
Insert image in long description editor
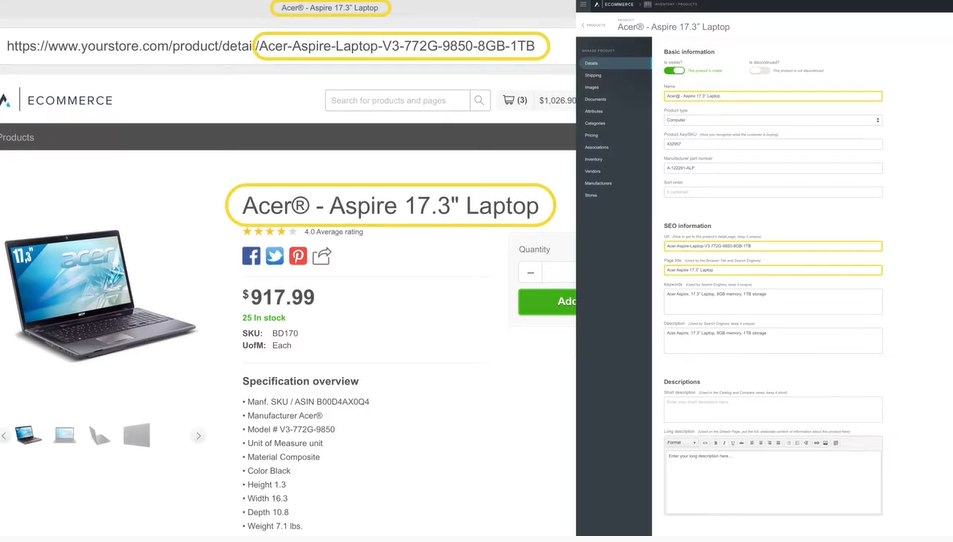[x=825, y=443]
